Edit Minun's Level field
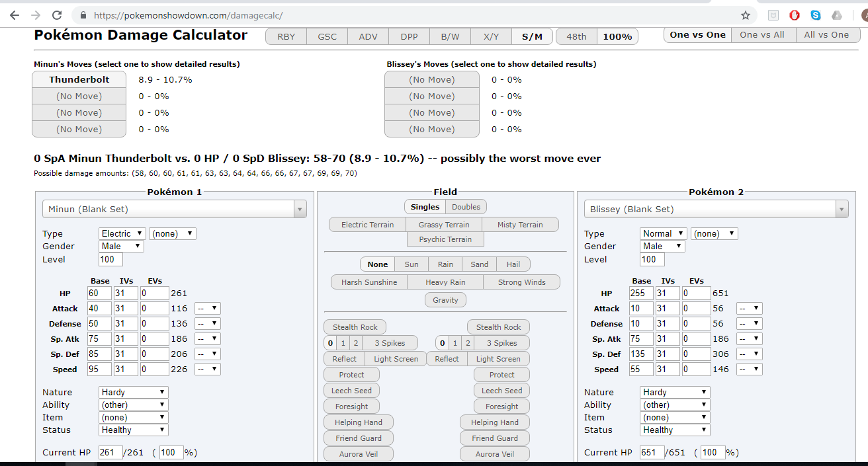The image size is (868, 466). [111, 259]
